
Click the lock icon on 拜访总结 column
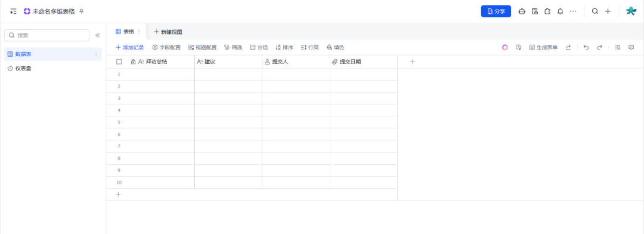click(x=133, y=61)
